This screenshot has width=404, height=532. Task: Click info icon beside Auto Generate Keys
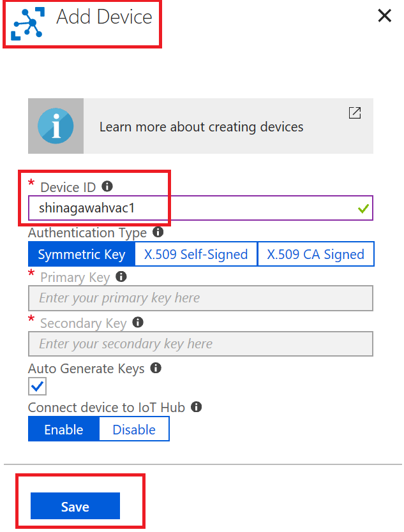155,368
